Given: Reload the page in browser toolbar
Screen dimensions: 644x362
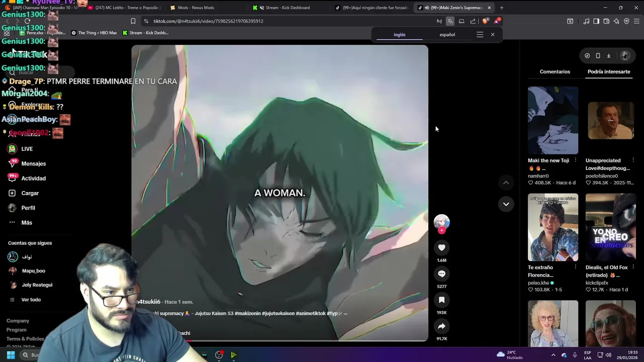Looking at the screenshot, I should (28, 21).
